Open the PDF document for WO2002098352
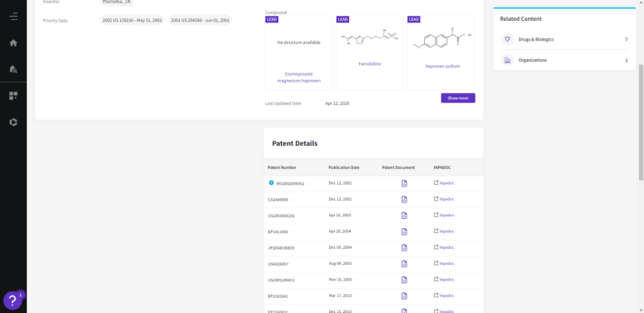The image size is (644, 313). (x=404, y=183)
